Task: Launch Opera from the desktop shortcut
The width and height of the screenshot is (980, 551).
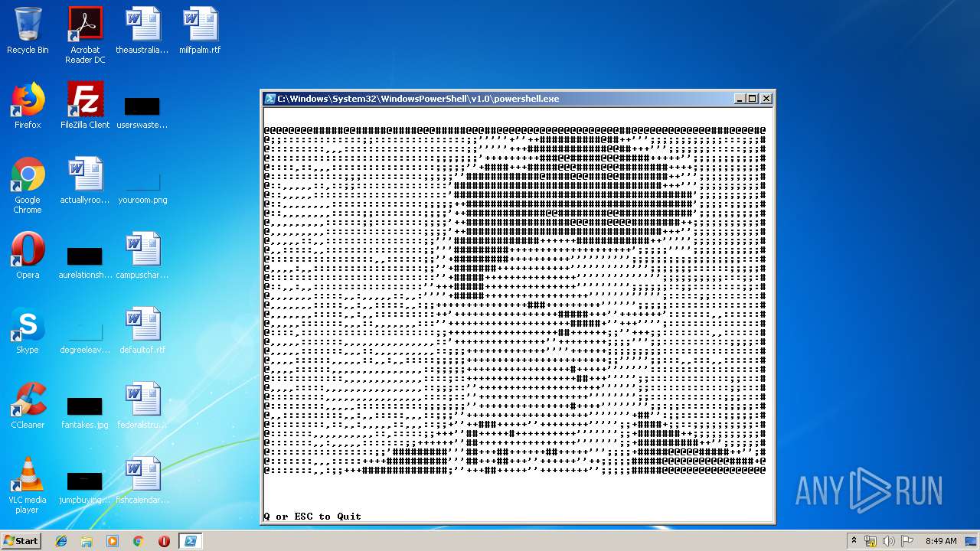Action: click(28, 256)
